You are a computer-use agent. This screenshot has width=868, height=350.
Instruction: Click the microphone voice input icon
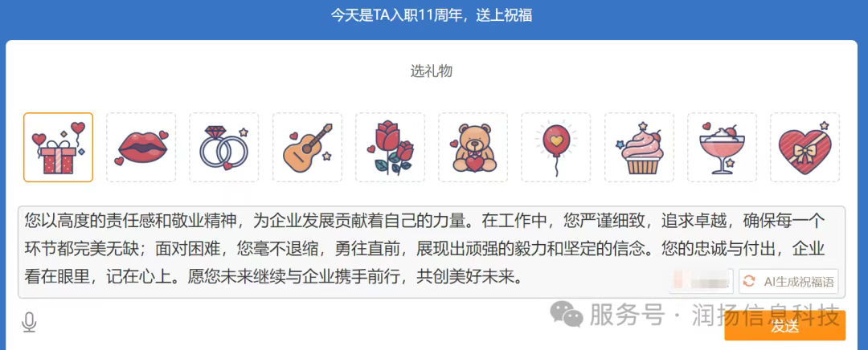pos(29,322)
